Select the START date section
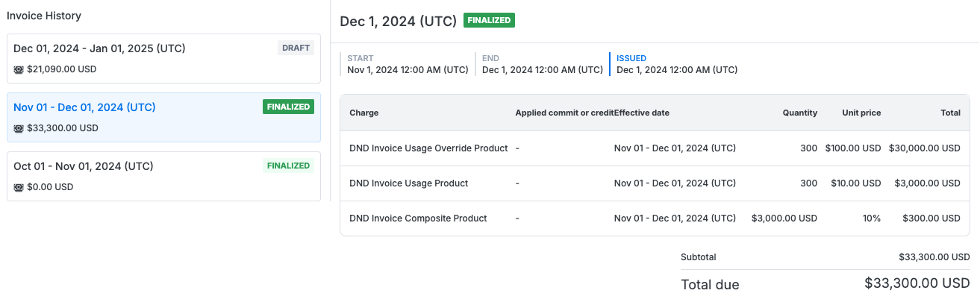Screen dimensions: 980x302 pos(408,64)
